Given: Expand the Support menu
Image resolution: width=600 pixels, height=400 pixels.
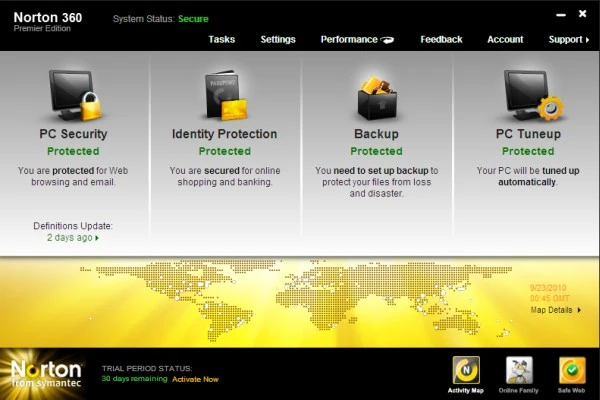Looking at the screenshot, I should [568, 40].
